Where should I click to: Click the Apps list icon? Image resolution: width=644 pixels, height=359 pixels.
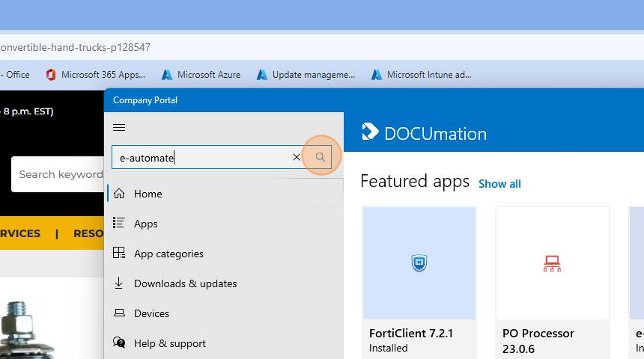119,223
